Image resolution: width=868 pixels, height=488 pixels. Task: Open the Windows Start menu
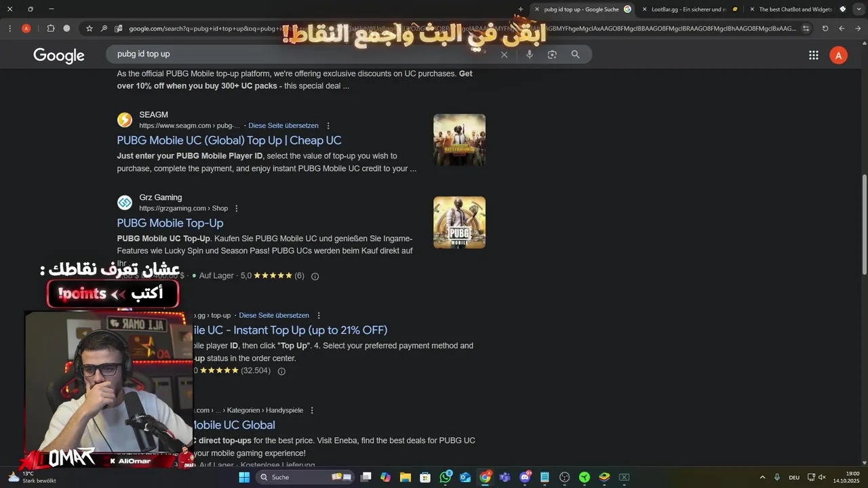pos(244,477)
